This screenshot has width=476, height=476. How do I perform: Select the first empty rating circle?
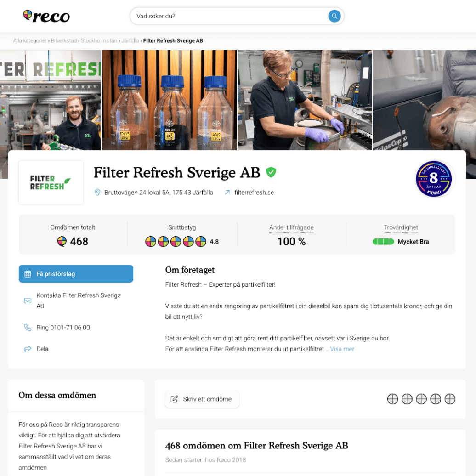392,399
